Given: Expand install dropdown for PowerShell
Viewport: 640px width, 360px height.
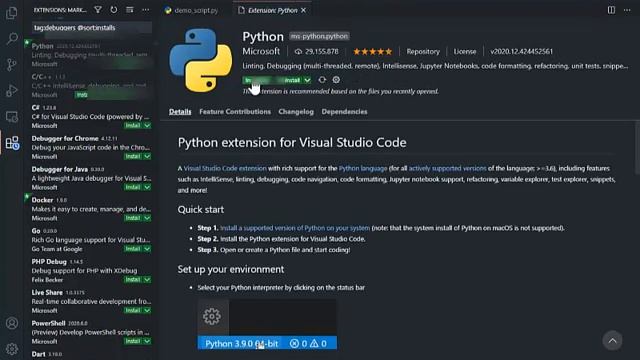Looking at the screenshot, I should click(147, 341).
